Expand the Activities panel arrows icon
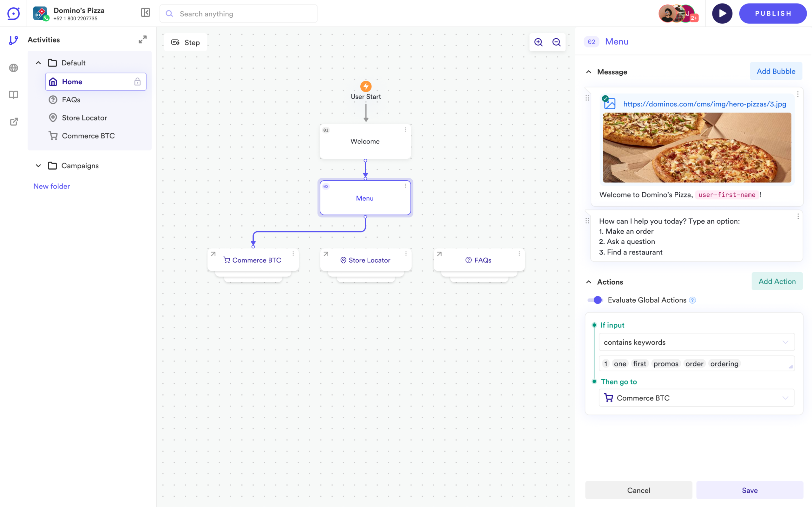812x507 pixels. tap(143, 40)
